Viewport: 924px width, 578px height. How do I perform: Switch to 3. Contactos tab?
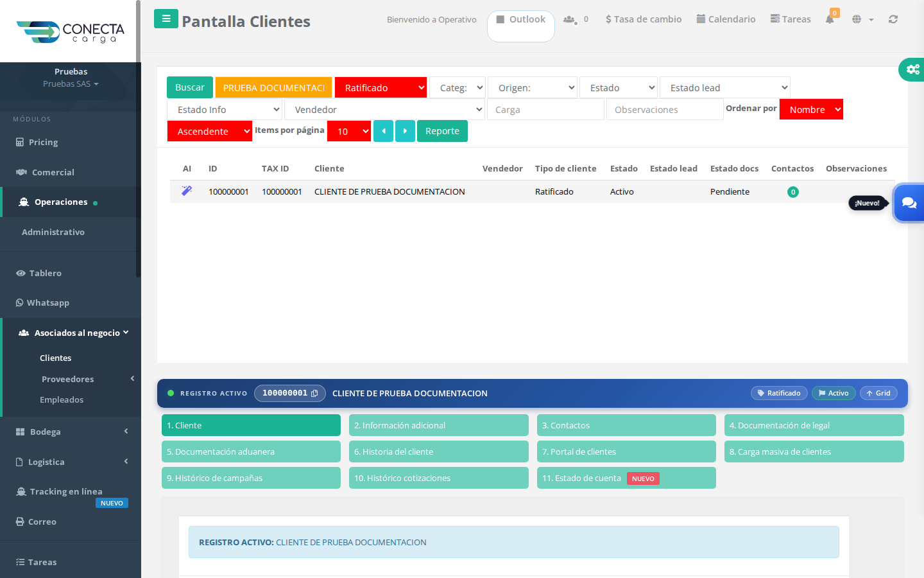click(626, 425)
